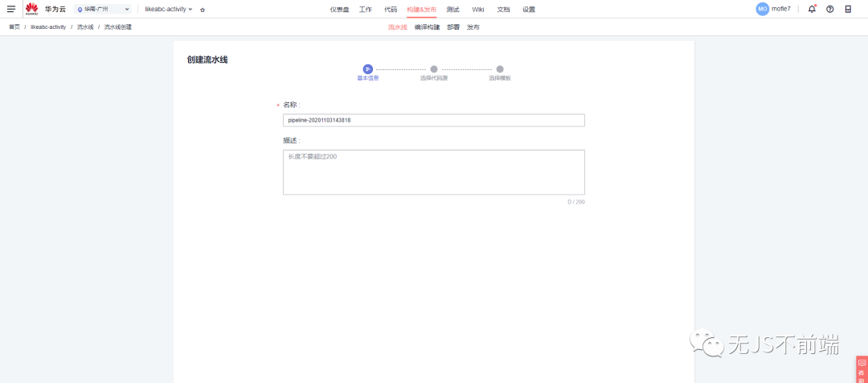The width and height of the screenshot is (868, 383).
Task: Focus the 名称 pipeline name field
Action: point(434,120)
